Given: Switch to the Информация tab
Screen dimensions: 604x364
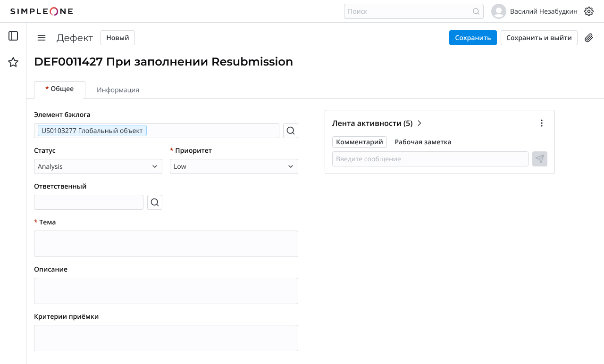Looking at the screenshot, I should click(x=118, y=90).
